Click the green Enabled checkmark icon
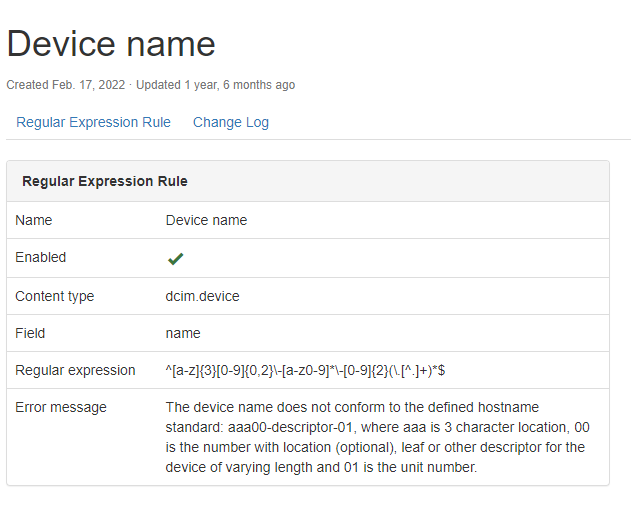Viewport: 631px width, 516px height. click(x=175, y=259)
